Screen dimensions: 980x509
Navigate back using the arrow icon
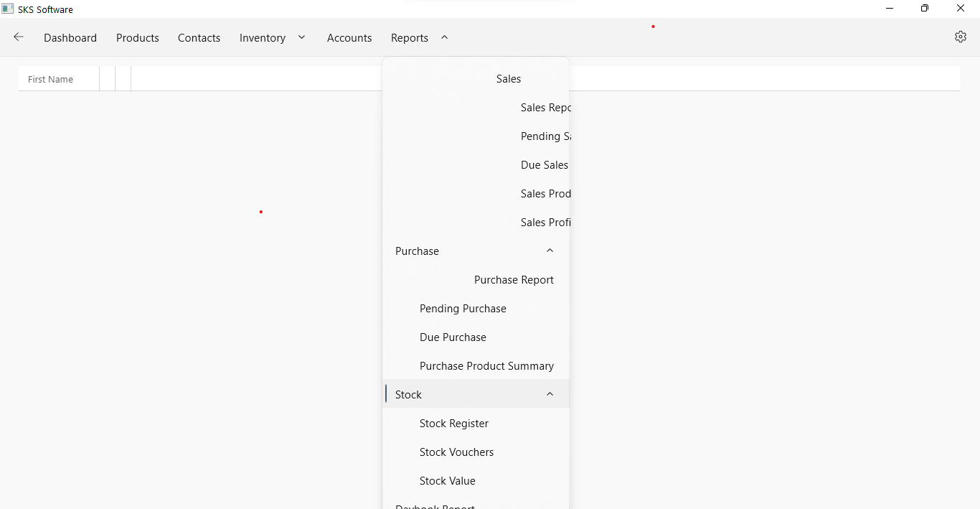tap(18, 37)
